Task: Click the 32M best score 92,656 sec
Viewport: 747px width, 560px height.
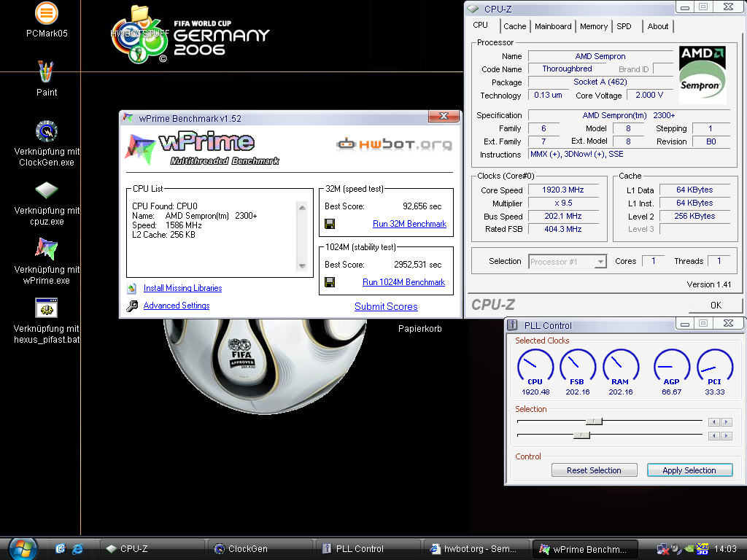Action: 422,206
